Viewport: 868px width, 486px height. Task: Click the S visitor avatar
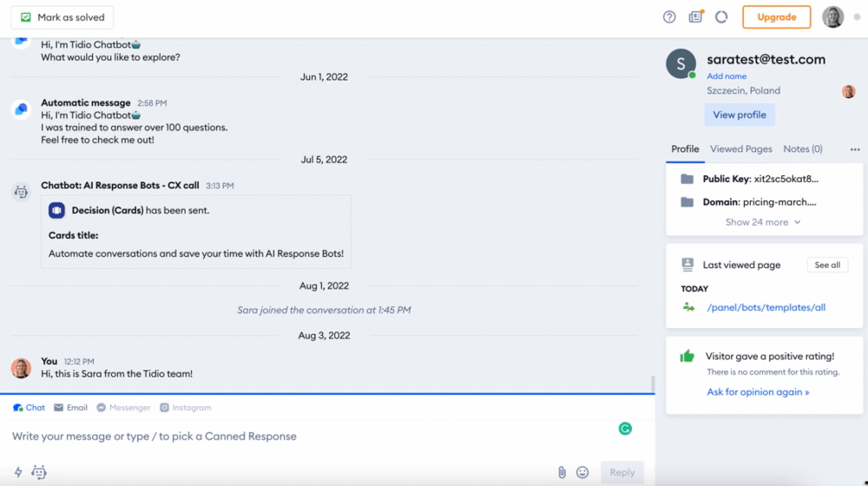(x=681, y=63)
